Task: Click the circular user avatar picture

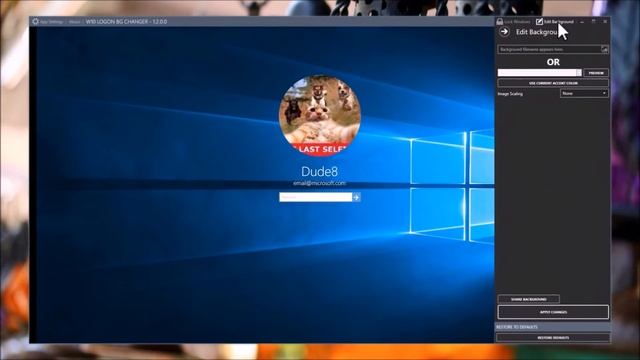Action: pyautogui.click(x=320, y=116)
